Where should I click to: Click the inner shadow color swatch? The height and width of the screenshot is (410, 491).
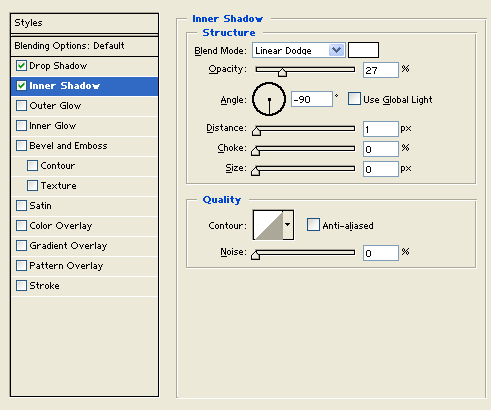pyautogui.click(x=363, y=50)
